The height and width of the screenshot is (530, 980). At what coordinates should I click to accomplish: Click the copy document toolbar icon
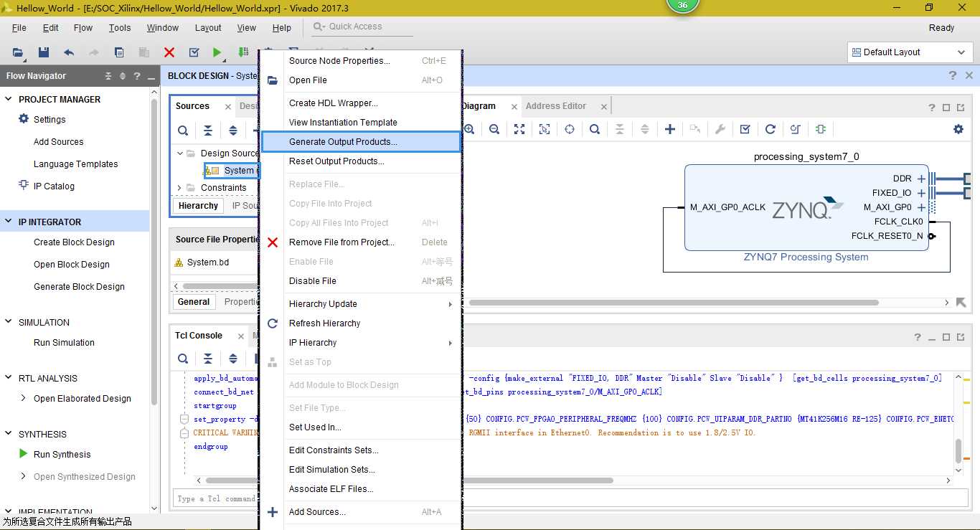coord(119,52)
